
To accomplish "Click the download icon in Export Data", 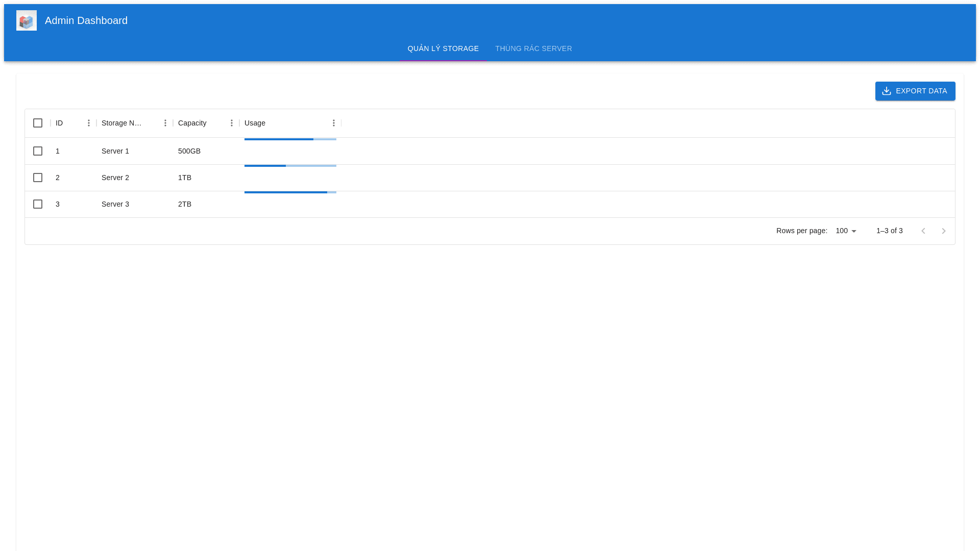I will [887, 91].
